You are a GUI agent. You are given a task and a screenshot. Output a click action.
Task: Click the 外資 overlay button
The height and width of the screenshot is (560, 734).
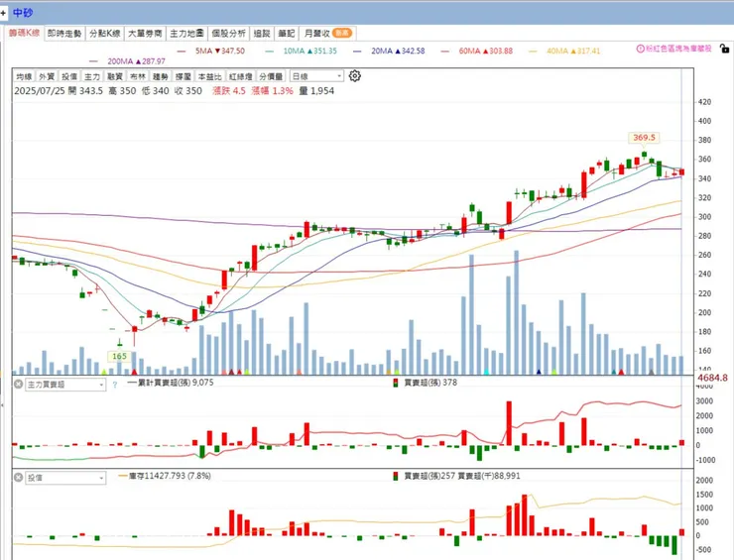click(47, 76)
